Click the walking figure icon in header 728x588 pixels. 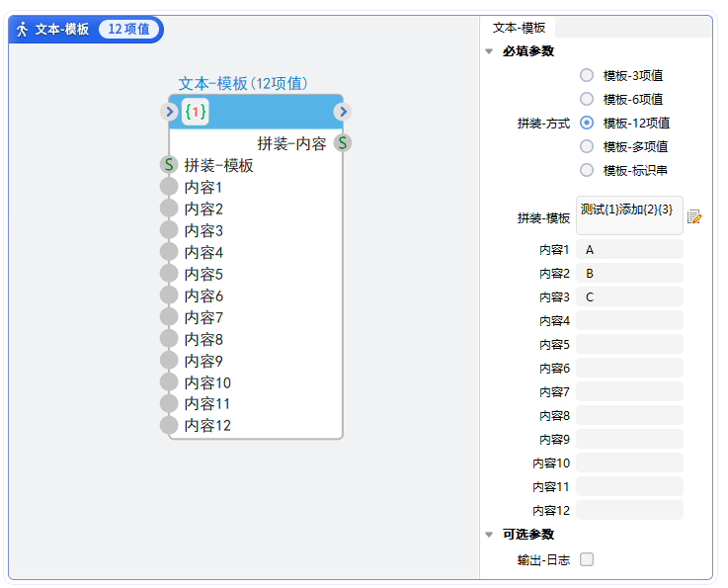pos(22,29)
